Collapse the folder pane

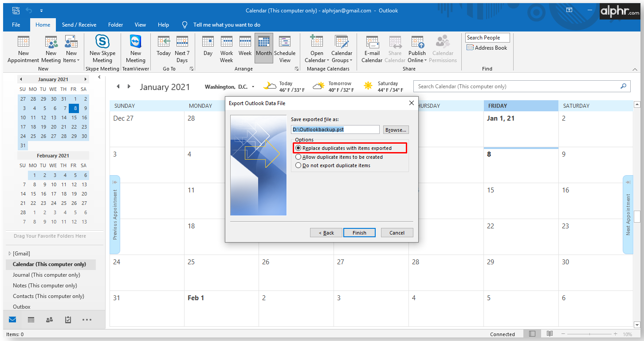point(99,77)
